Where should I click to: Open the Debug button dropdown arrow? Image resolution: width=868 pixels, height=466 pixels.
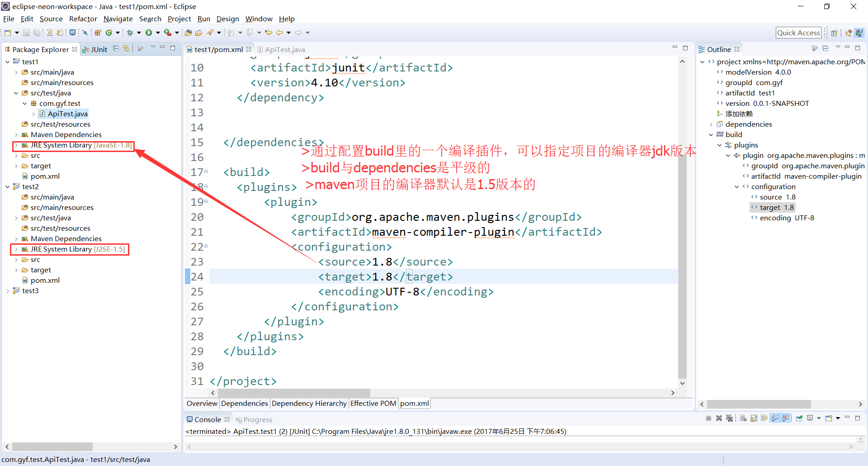coord(139,33)
